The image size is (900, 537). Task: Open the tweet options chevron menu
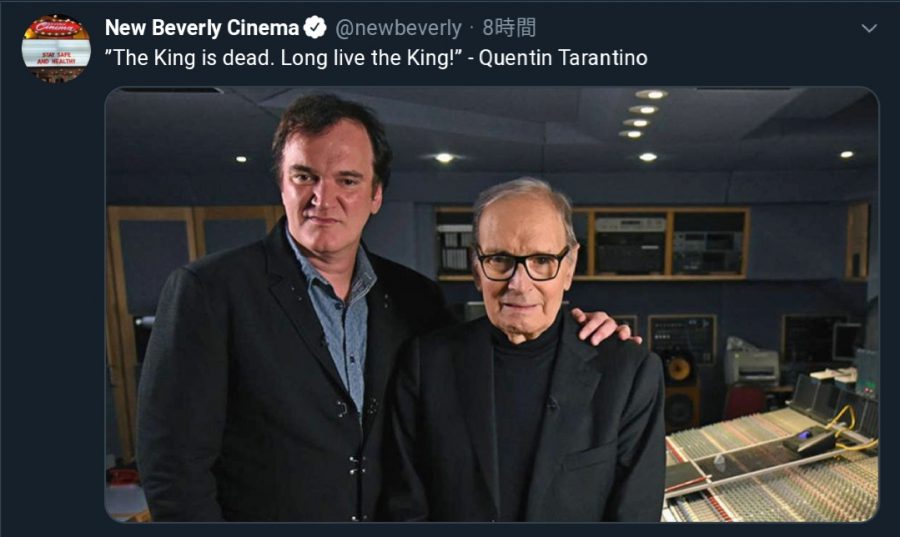pyautogui.click(x=868, y=28)
